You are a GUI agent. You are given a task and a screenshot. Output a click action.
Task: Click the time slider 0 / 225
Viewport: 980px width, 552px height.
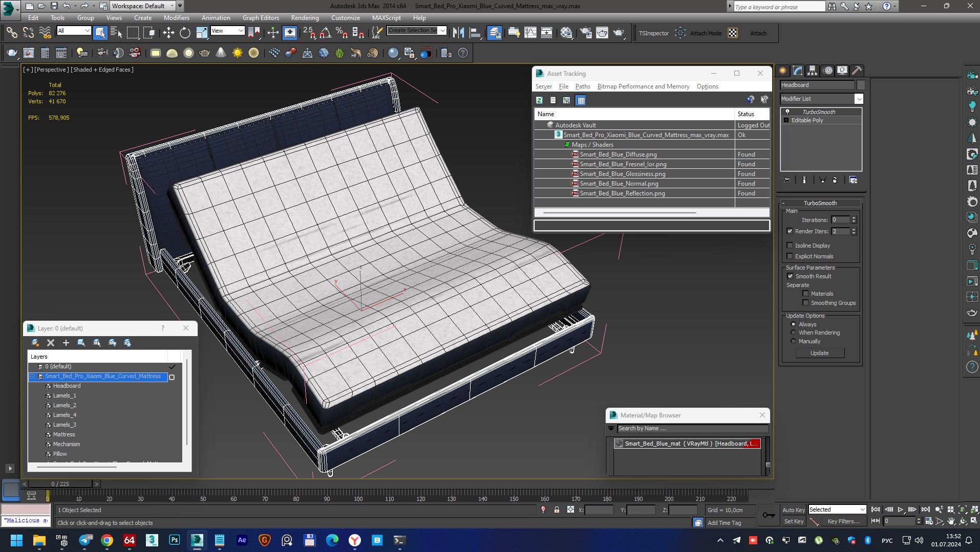pos(60,484)
